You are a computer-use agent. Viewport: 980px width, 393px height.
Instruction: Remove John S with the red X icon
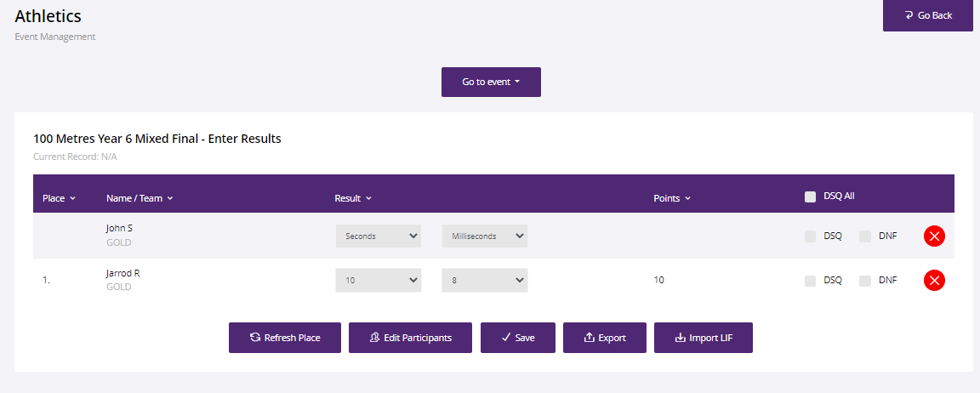(934, 236)
